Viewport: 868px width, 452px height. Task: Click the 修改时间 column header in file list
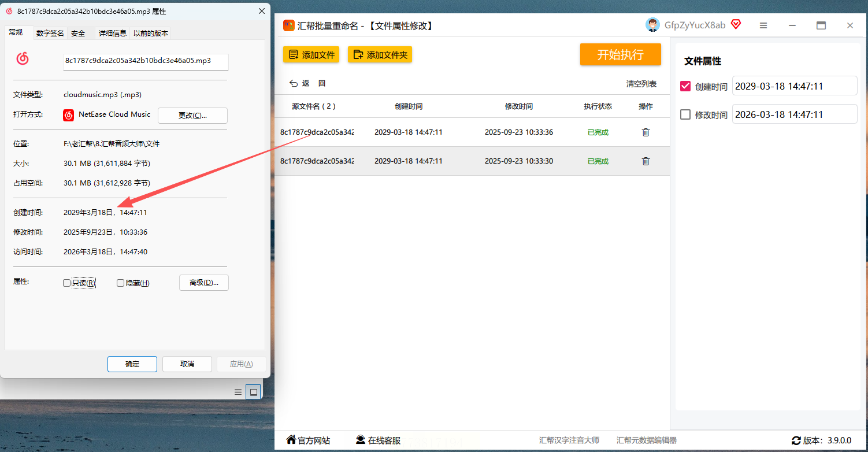click(519, 106)
